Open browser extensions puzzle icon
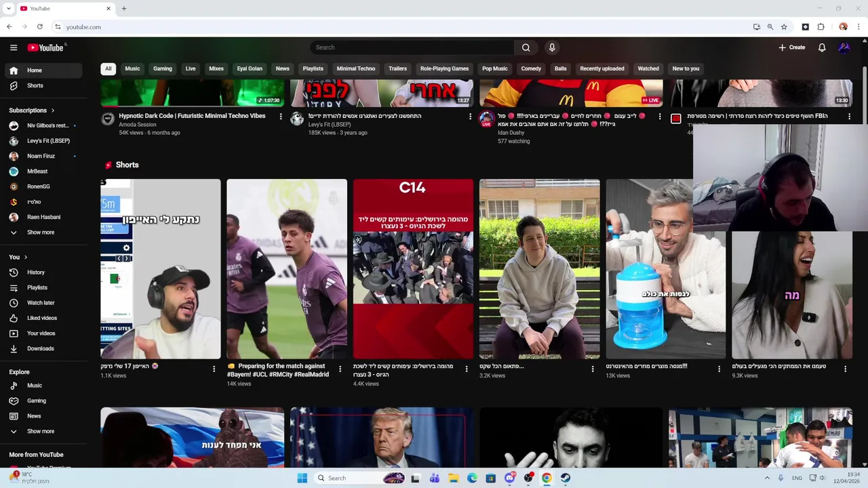 pyautogui.click(x=821, y=26)
